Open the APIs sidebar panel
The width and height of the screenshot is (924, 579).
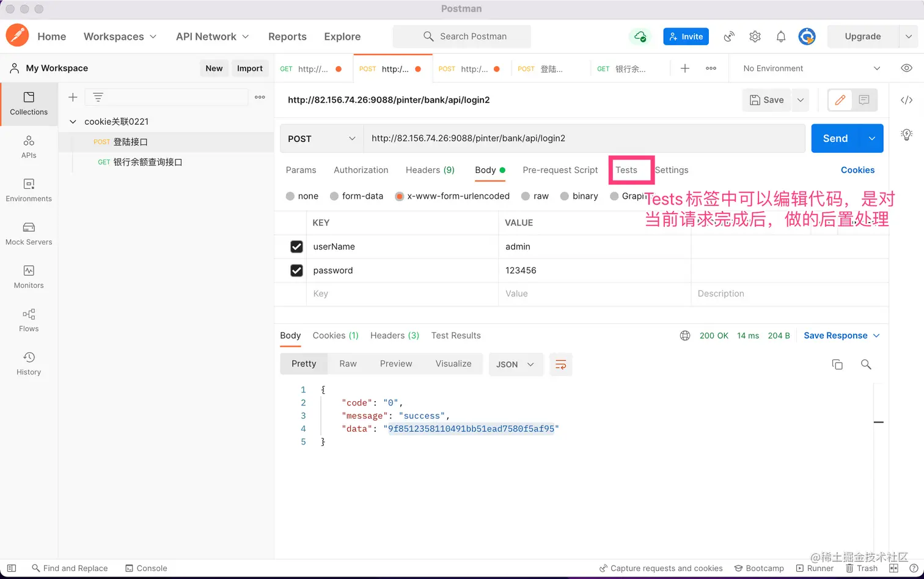29,147
